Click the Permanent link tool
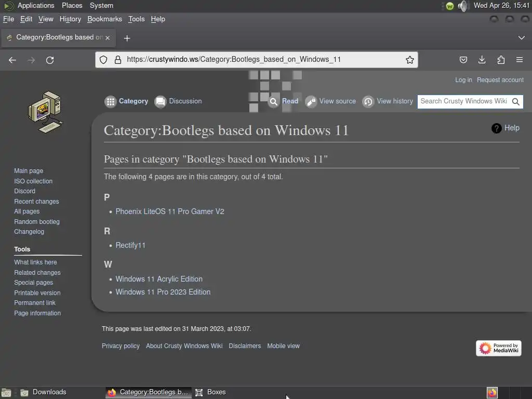The height and width of the screenshot is (399, 532). 35,303
